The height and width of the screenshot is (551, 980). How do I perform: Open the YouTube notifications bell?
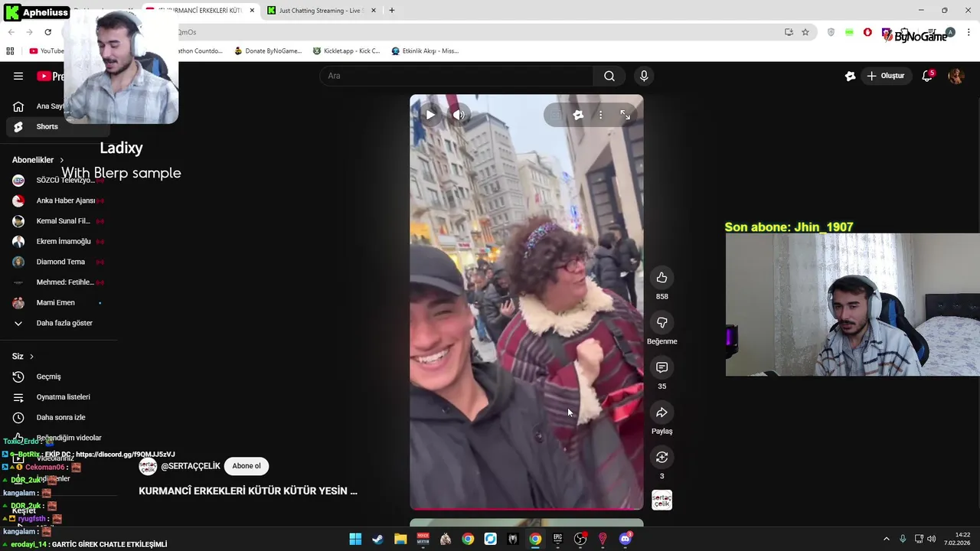coord(927,76)
